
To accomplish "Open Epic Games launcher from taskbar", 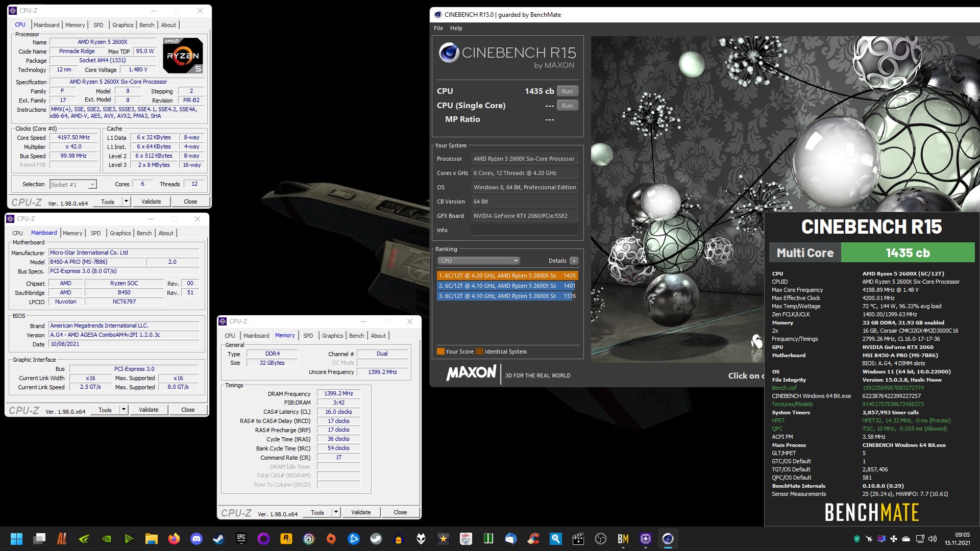I will coord(241,539).
